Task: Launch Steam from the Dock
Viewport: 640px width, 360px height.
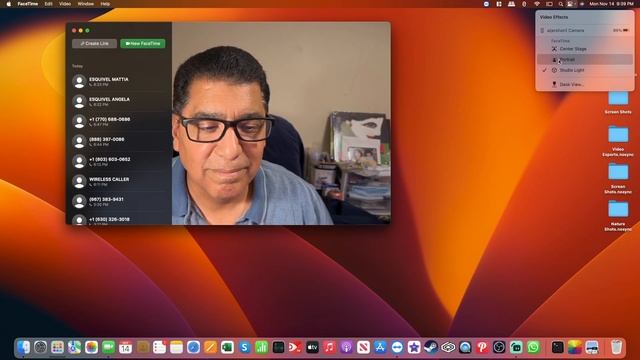Action: tap(431, 347)
